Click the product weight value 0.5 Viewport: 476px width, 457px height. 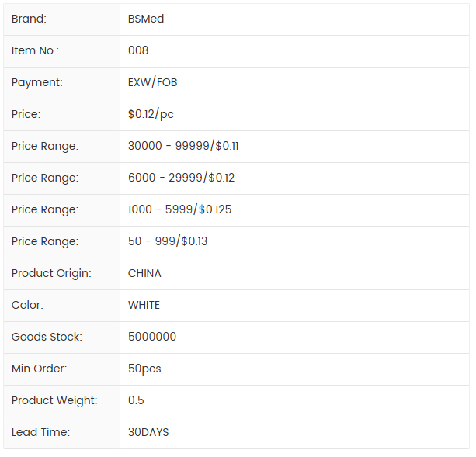[136, 400]
